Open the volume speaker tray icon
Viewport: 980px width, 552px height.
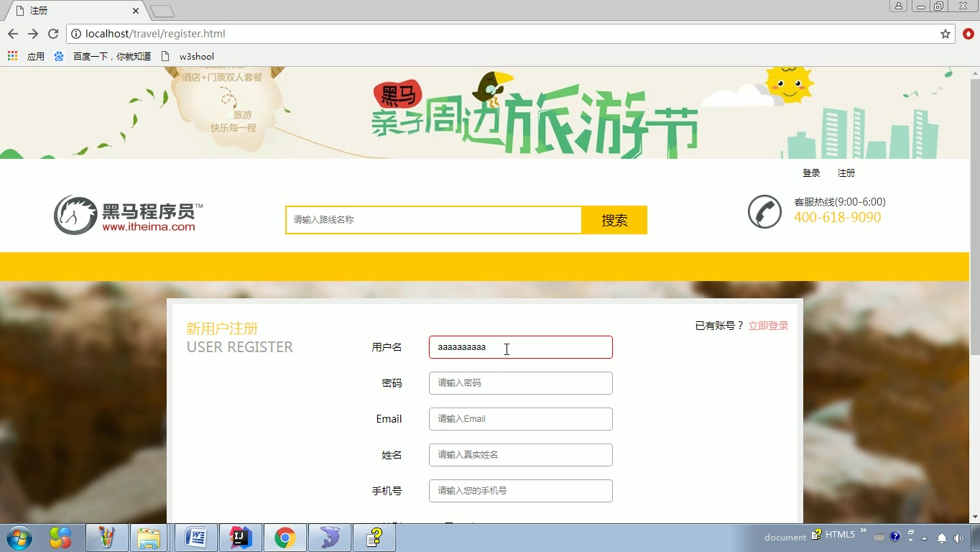click(x=958, y=538)
